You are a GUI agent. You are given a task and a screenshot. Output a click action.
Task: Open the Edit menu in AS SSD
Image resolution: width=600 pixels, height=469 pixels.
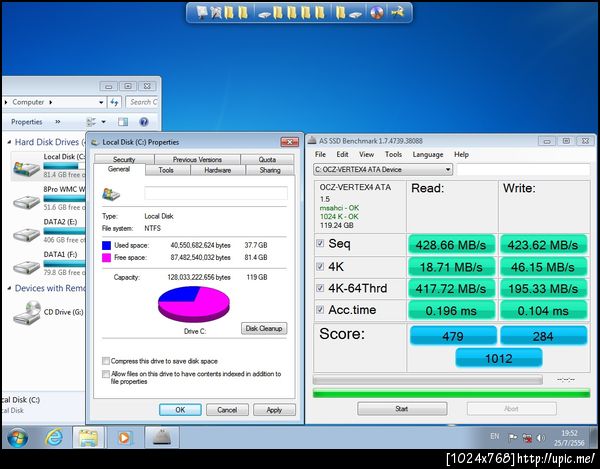tap(342, 154)
